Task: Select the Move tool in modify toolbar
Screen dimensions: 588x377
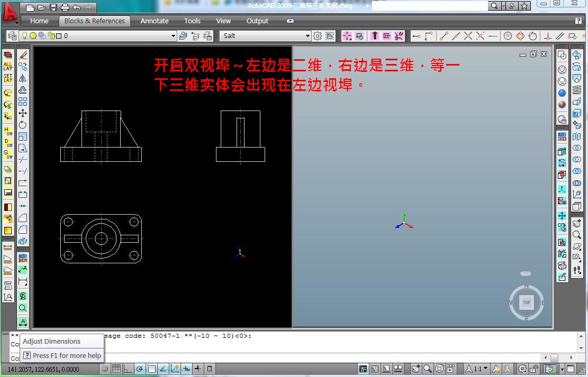Action: point(23,113)
